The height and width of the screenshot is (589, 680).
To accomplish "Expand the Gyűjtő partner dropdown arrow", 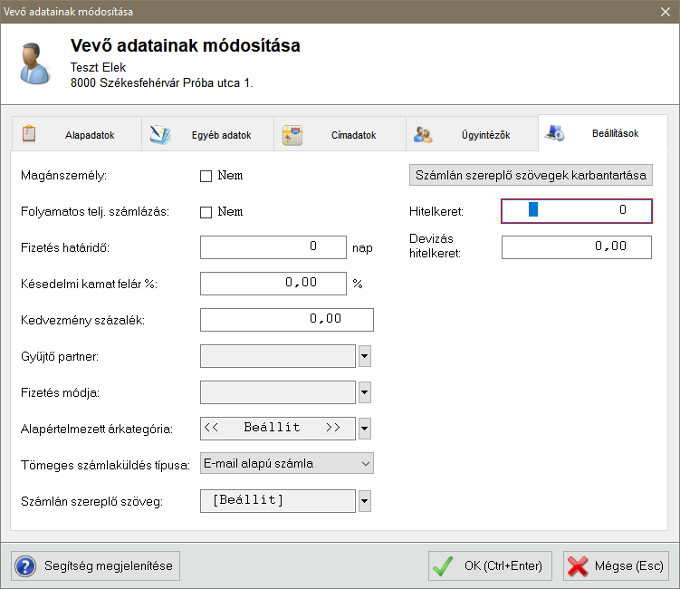I will (365, 356).
